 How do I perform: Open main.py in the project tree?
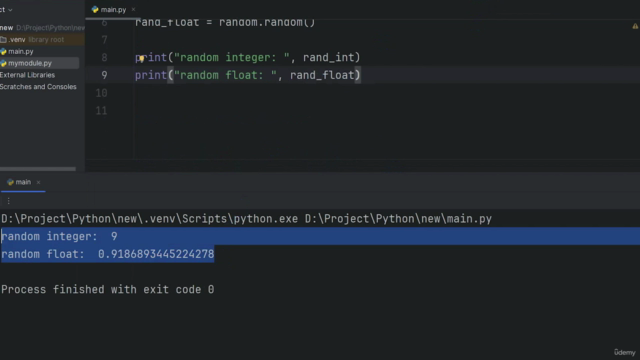click(21, 51)
